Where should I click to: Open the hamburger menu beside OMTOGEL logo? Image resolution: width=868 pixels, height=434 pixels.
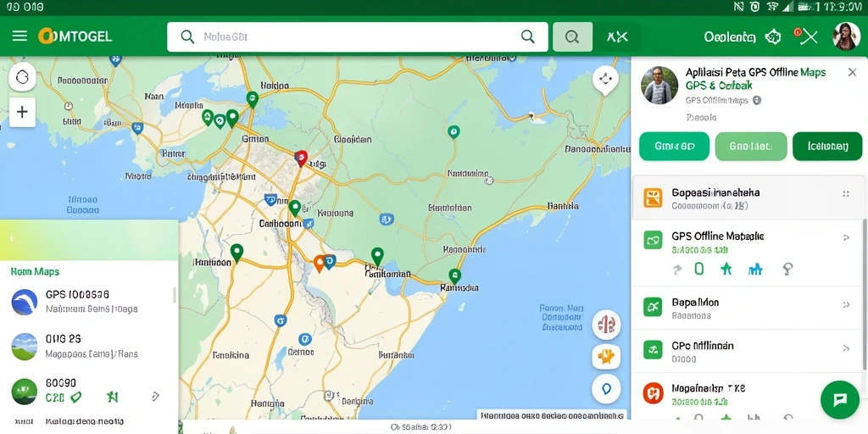[19, 36]
